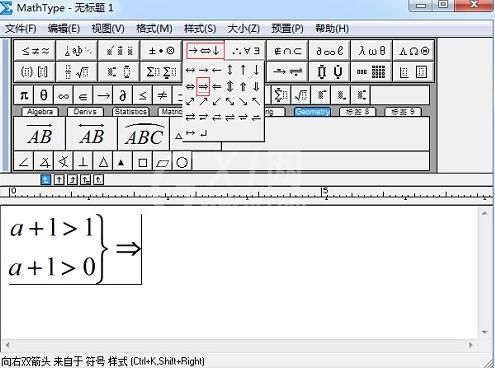Select the center-aligned tab stop button
The width and height of the screenshot is (495, 368).
[59, 180]
